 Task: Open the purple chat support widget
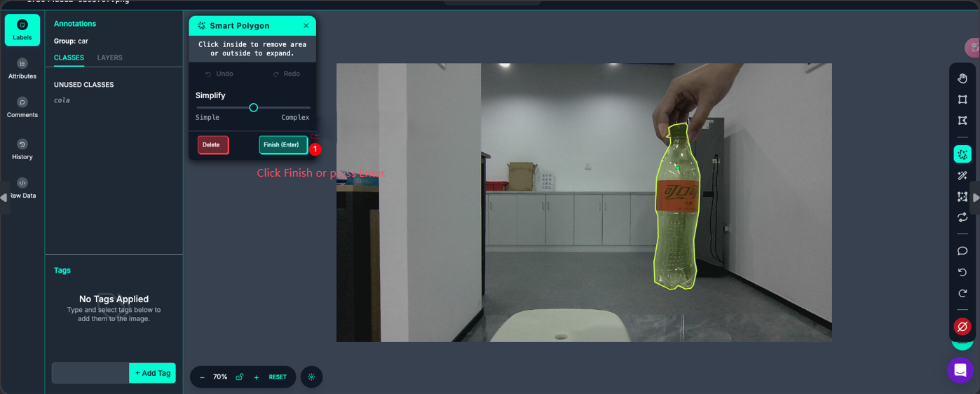960,370
